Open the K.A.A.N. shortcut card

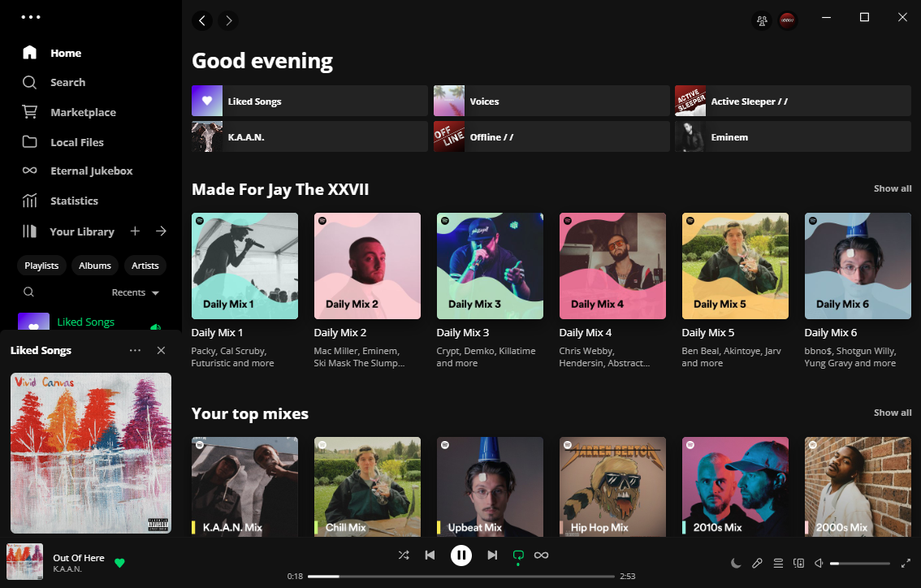tap(309, 137)
